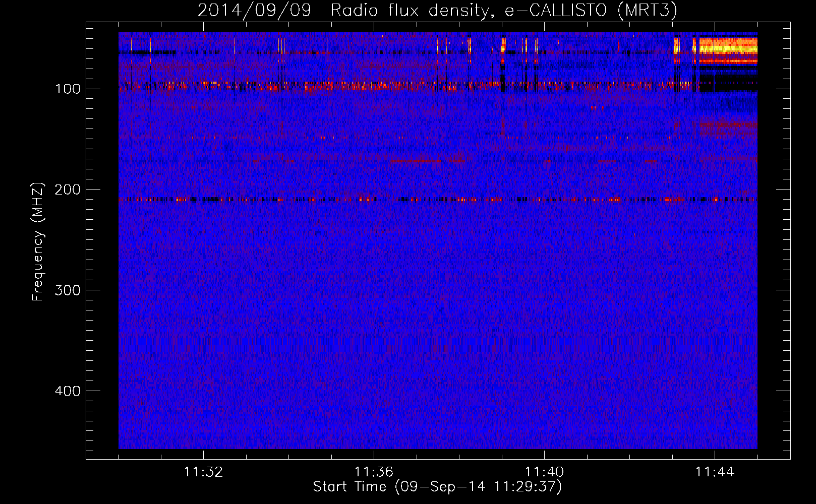Viewport: 816px width, 504px height.
Task: Click the 11:40 time tick label
Action: pos(544,472)
